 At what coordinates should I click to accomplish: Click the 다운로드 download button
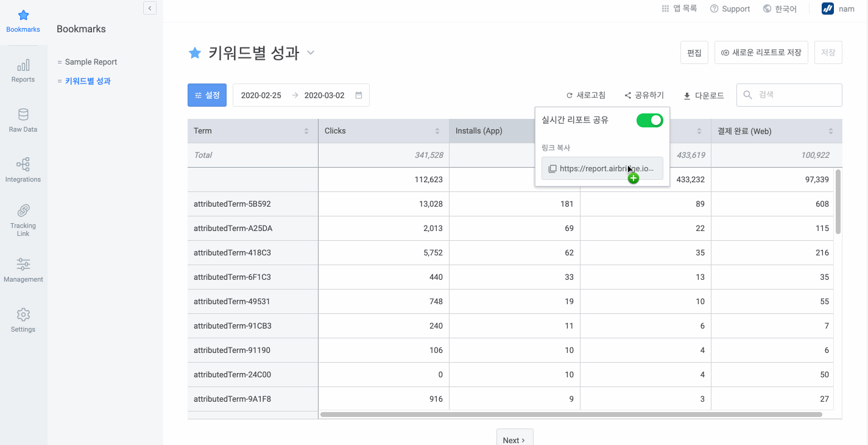704,95
